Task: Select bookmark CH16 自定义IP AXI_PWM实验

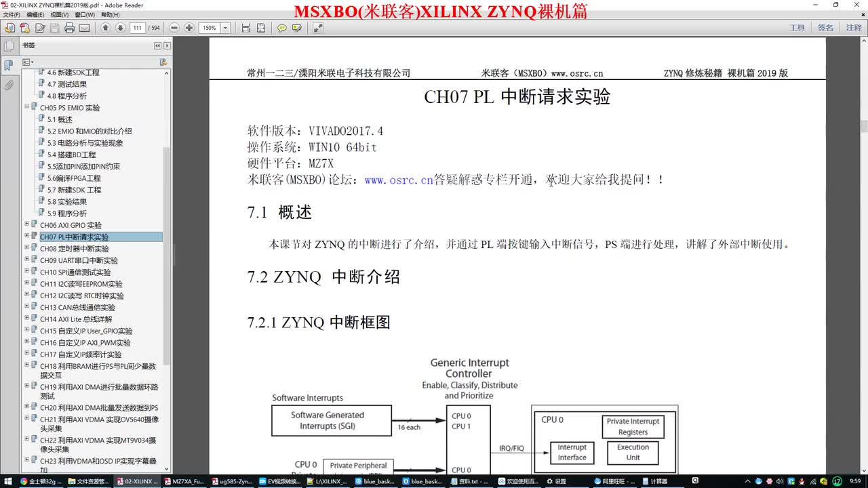Action: point(85,343)
